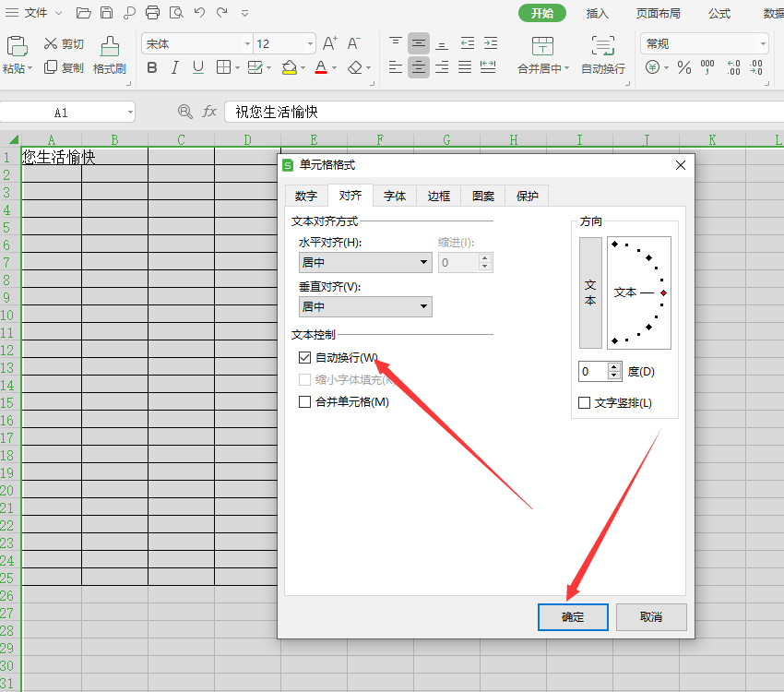784x692 pixels.
Task: Click vertical 文本 orientation button
Action: tap(590, 292)
